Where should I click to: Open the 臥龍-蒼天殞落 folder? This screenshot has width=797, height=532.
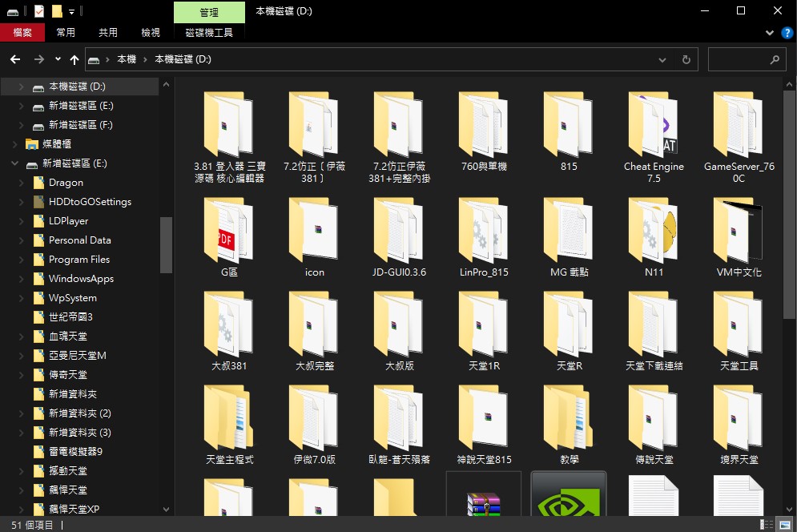[399, 425]
